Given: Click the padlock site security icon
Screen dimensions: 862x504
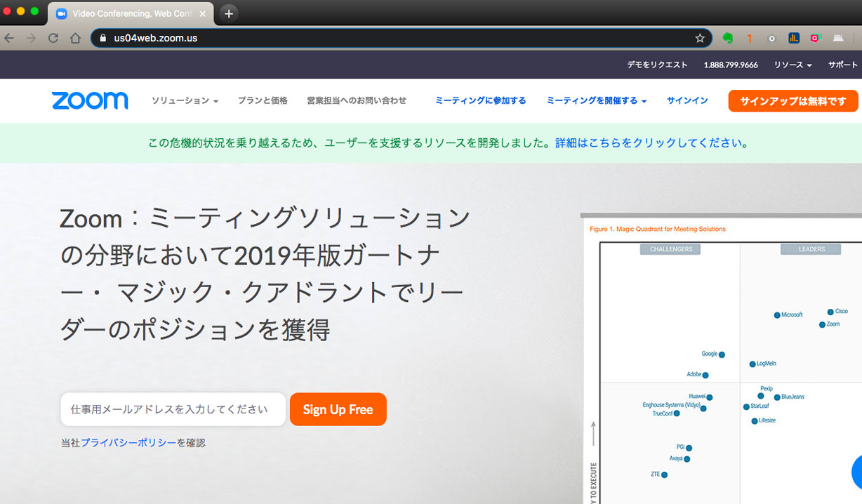Looking at the screenshot, I should (x=102, y=38).
